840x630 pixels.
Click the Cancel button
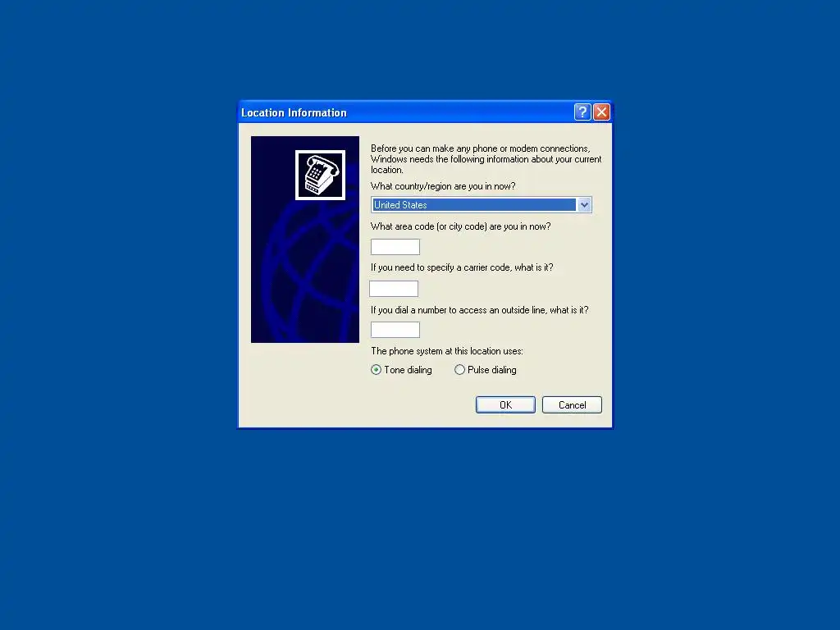[x=572, y=405]
